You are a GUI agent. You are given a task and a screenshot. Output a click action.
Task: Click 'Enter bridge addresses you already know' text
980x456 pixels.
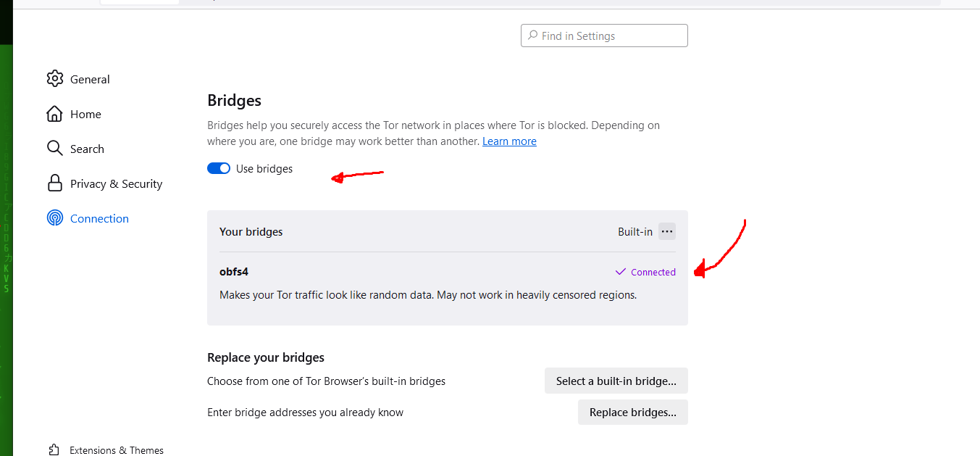[x=305, y=413]
